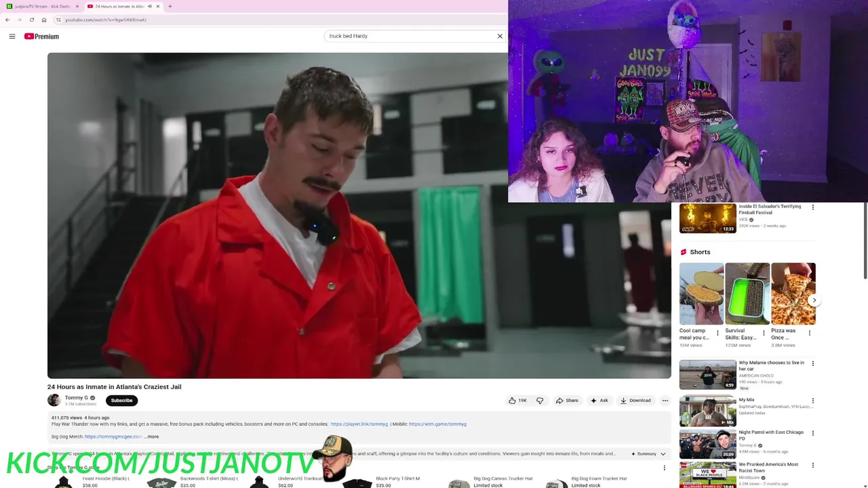Open the wtm.game/tommyg mobile link

[x=437, y=424]
